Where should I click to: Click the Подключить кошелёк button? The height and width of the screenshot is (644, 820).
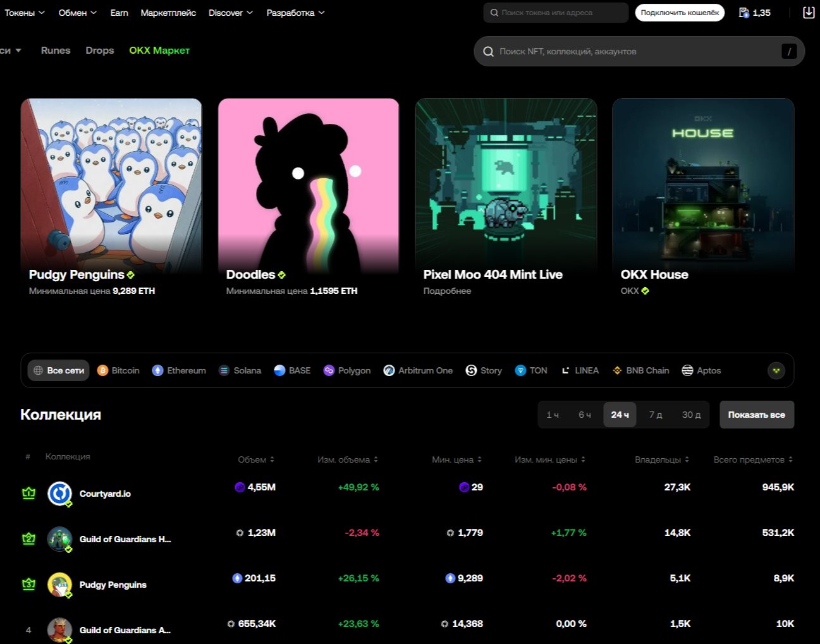pos(680,13)
